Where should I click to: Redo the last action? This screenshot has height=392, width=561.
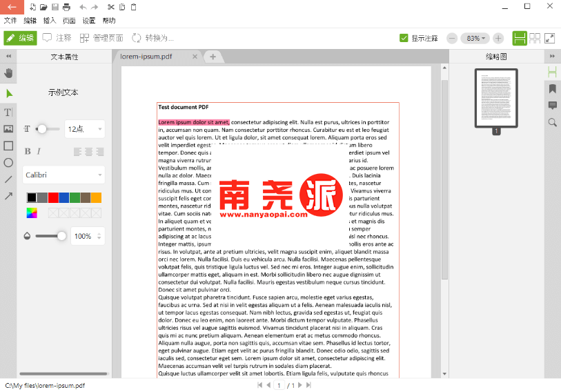[95, 7]
